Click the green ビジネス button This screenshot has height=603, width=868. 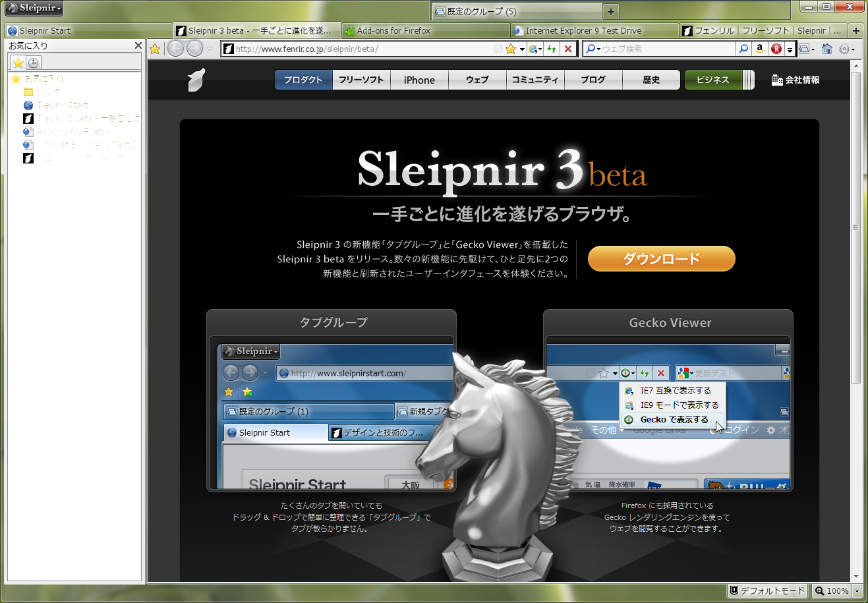[x=713, y=80]
